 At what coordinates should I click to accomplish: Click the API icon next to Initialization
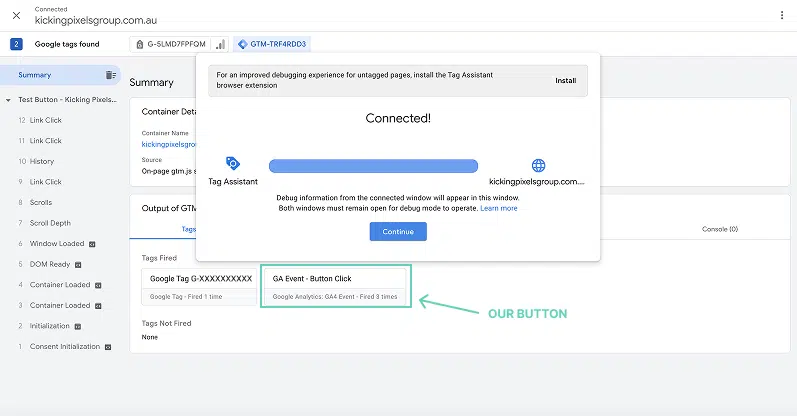(x=78, y=326)
